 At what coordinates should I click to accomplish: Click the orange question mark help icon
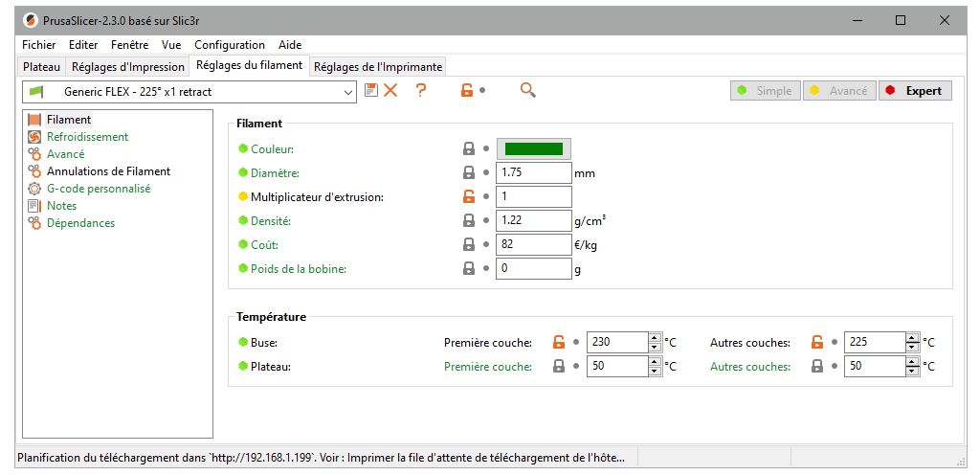pyautogui.click(x=420, y=90)
